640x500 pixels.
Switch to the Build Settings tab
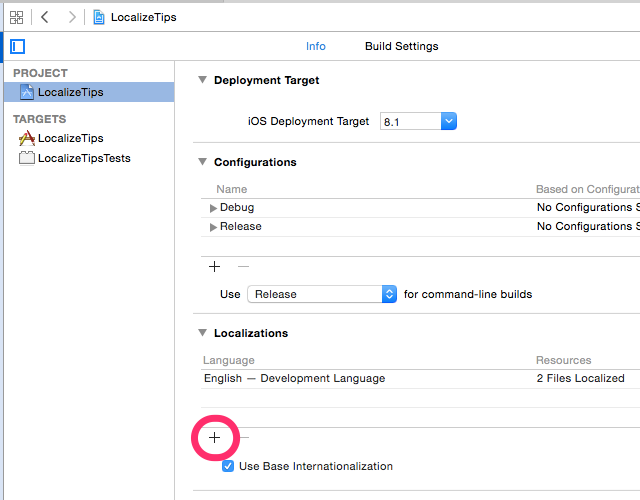[402, 46]
